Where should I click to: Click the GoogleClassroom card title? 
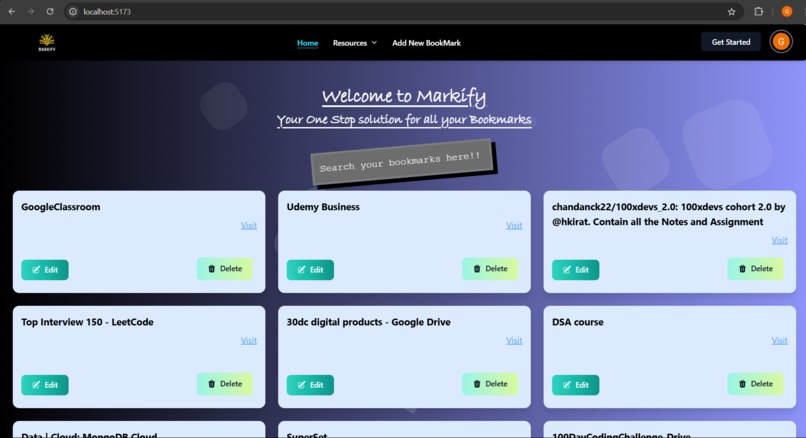click(x=61, y=207)
